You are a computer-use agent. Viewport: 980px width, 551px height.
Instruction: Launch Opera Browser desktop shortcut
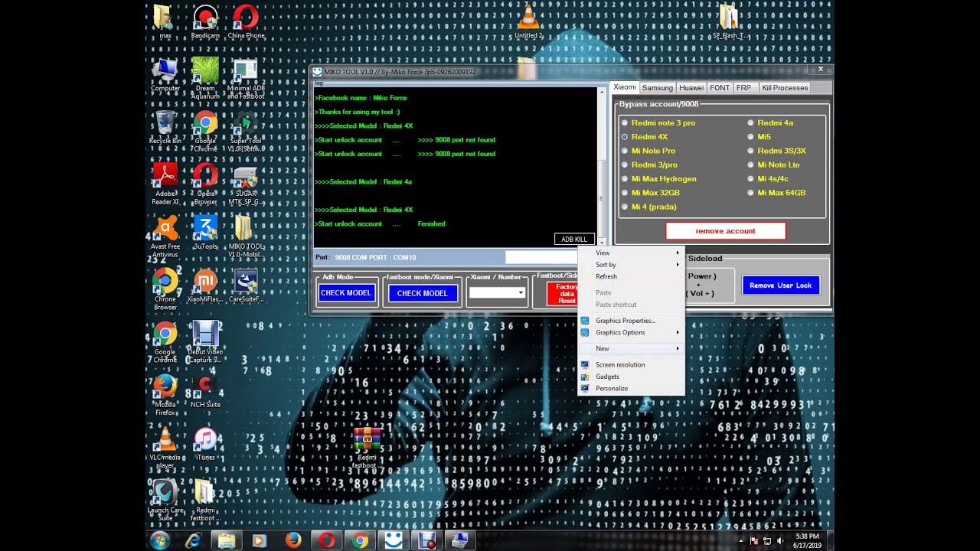(205, 184)
